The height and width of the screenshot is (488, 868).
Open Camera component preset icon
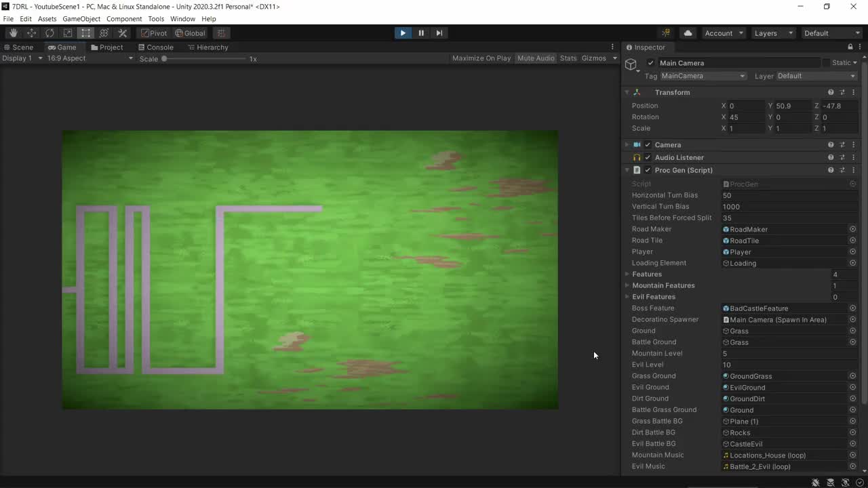coord(842,144)
